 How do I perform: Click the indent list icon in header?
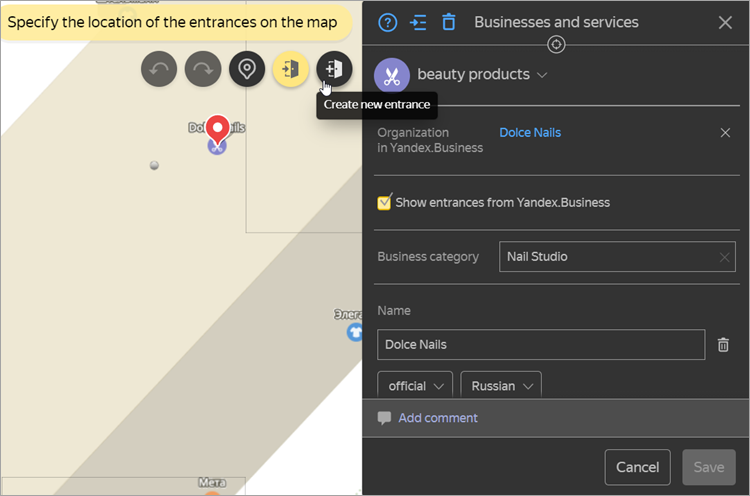(418, 22)
